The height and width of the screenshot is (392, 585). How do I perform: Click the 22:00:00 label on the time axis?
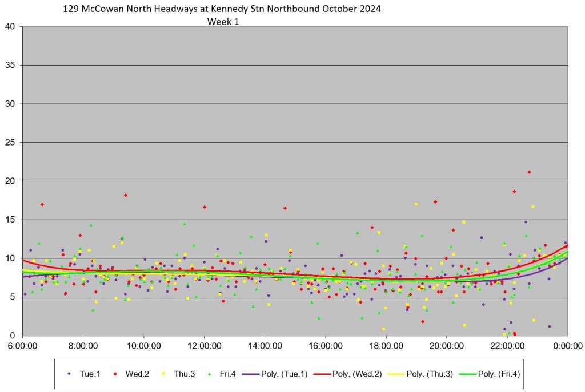pyautogui.click(x=507, y=346)
